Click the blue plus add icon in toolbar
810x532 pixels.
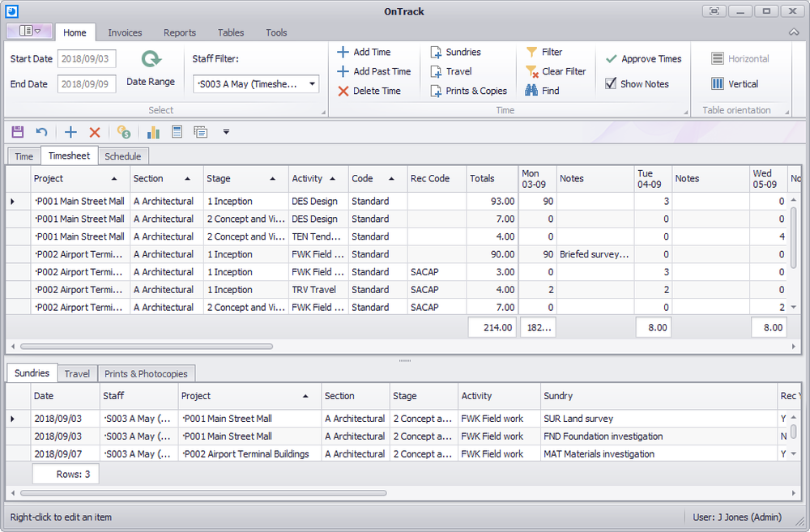tap(70, 132)
